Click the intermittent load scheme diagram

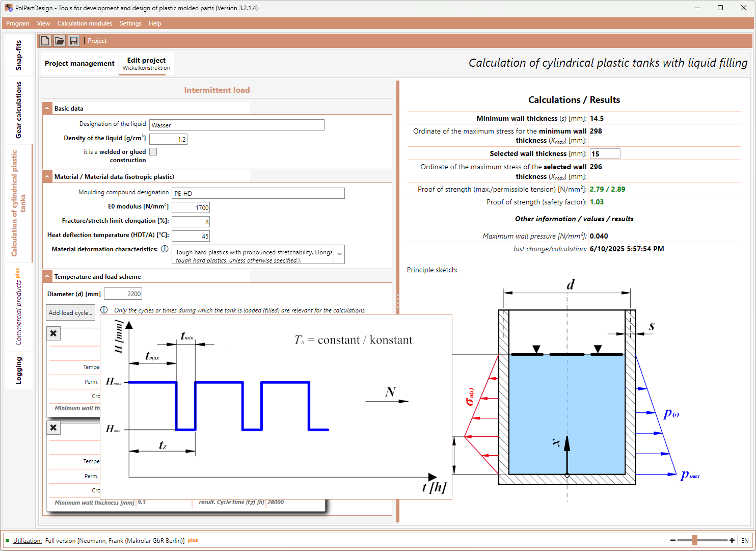coord(276,407)
